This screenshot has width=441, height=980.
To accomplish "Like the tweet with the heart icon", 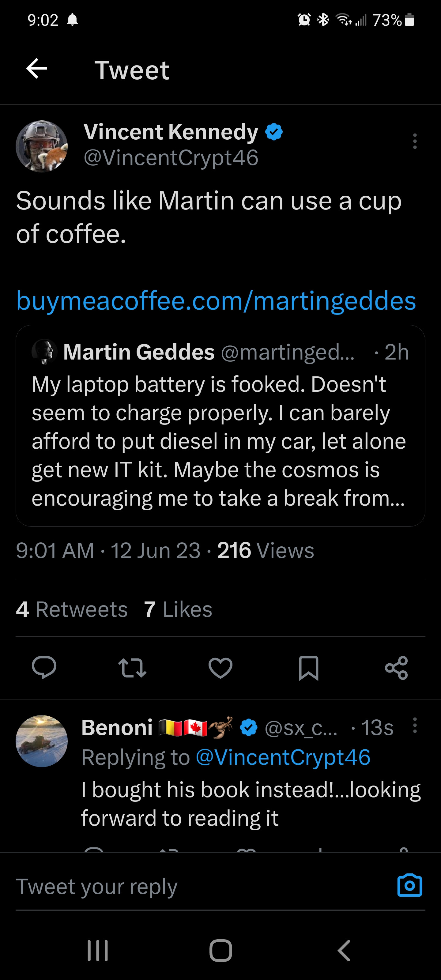I will click(x=220, y=668).
